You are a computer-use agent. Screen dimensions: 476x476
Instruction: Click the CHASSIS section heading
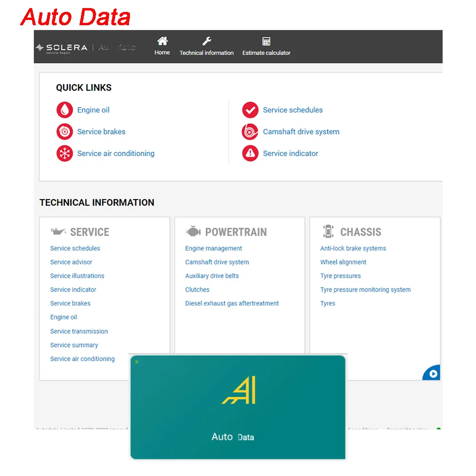pos(360,232)
